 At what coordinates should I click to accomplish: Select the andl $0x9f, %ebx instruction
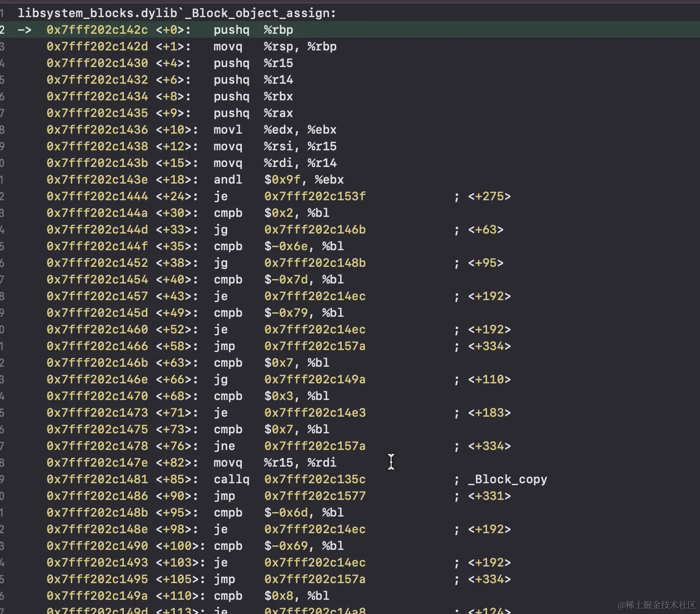[x=279, y=180]
